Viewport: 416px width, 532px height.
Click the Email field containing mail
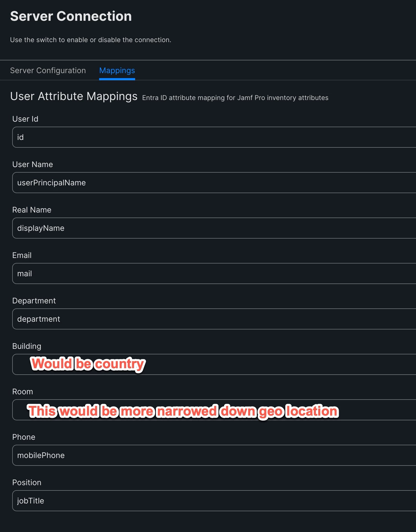[x=214, y=273]
